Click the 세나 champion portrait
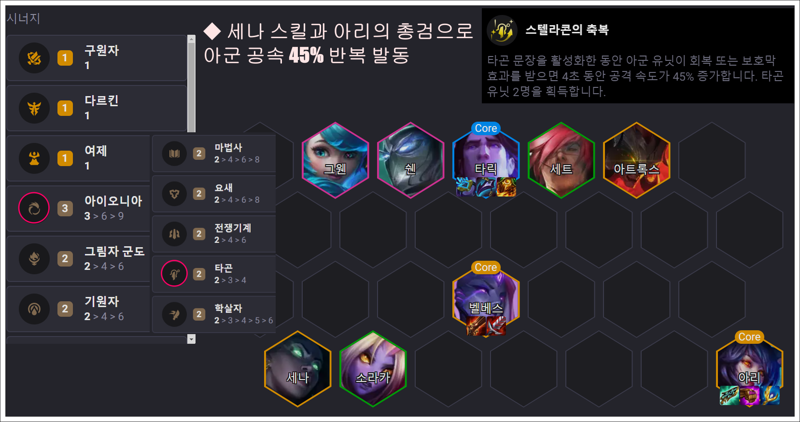Viewport: 800px width, 422px height. (297, 369)
